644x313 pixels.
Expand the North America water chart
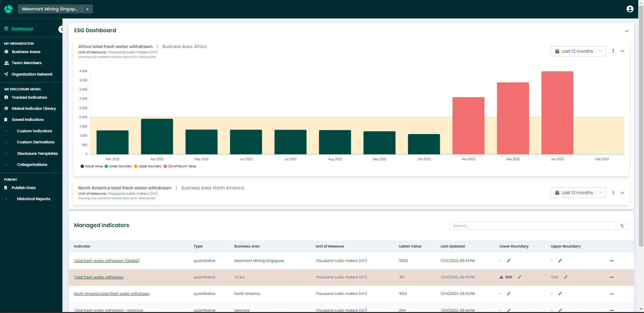pyautogui.click(x=623, y=193)
